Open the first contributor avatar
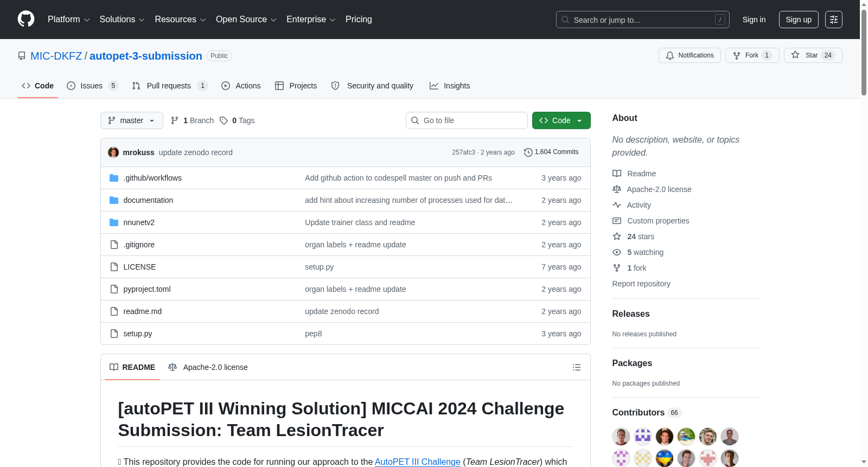868x467 pixels. tap(621, 437)
